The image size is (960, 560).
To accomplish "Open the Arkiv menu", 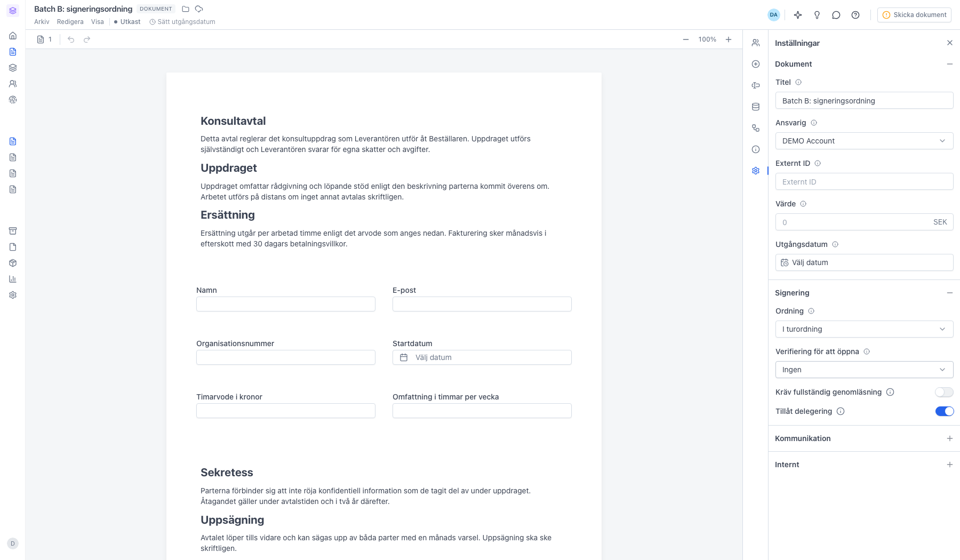I will coord(42,22).
